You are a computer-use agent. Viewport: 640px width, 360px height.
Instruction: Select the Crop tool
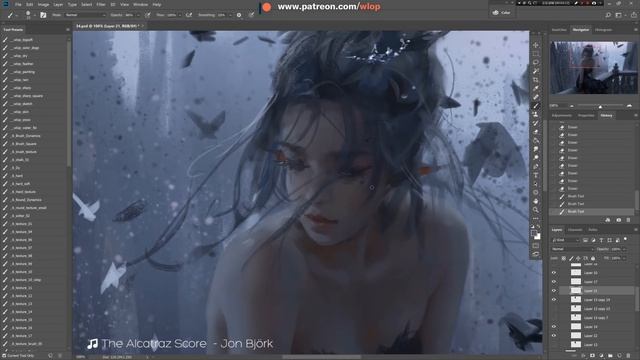(x=536, y=80)
